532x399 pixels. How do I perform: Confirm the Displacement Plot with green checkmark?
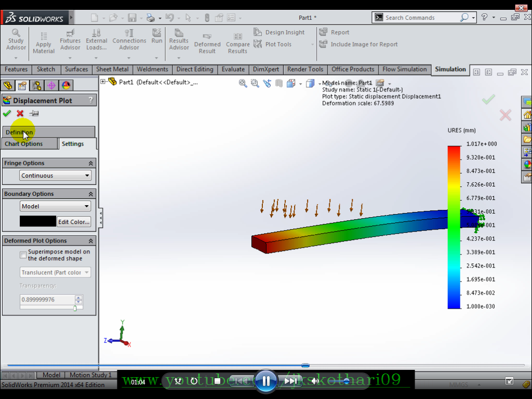point(7,113)
